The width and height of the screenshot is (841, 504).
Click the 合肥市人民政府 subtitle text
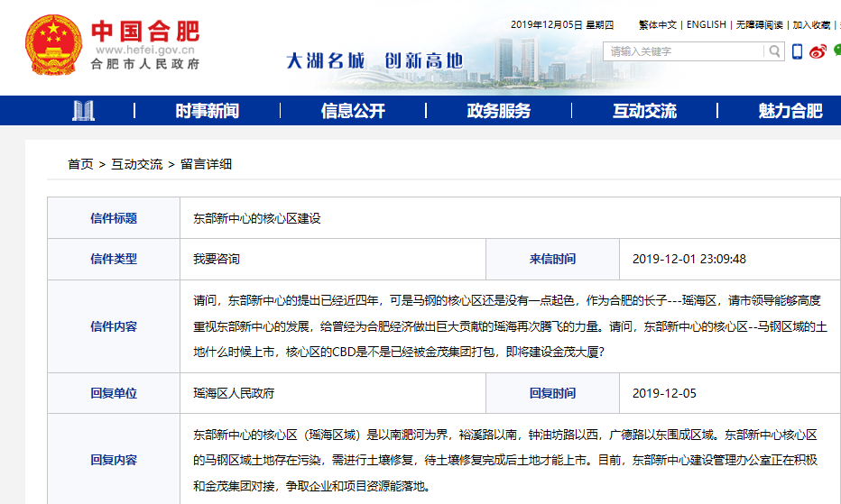coord(145,64)
